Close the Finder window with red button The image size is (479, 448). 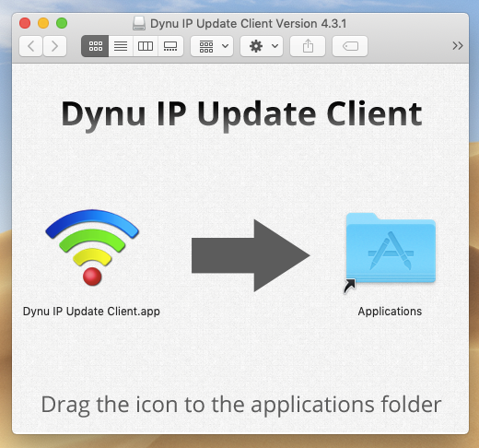[x=25, y=23]
